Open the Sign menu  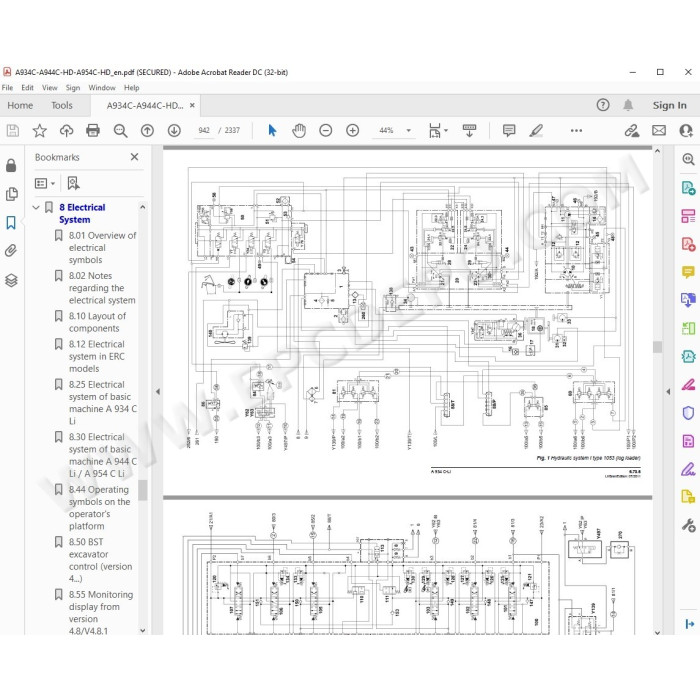pos(73,88)
